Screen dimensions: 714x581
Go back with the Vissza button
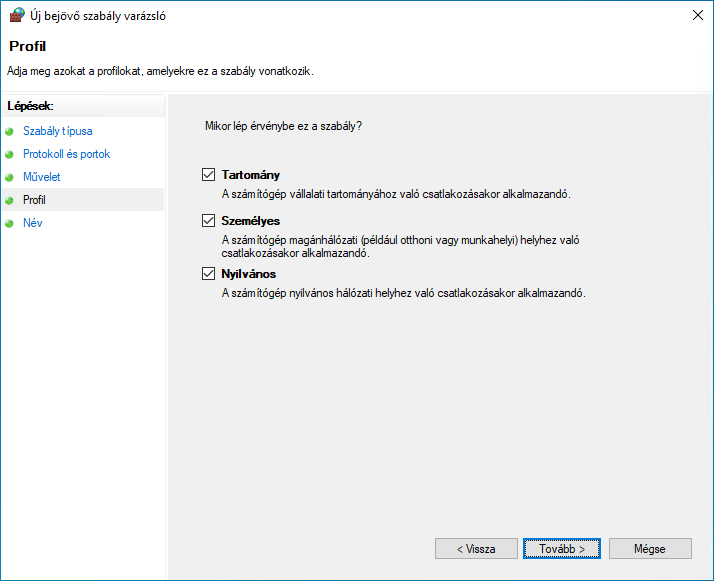pyautogui.click(x=476, y=549)
